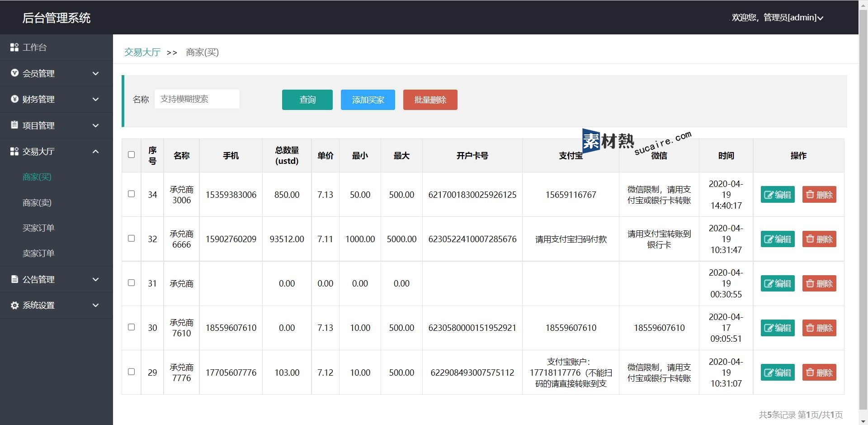
Task: Open 卖家订单 in the sidebar
Action: (x=38, y=253)
